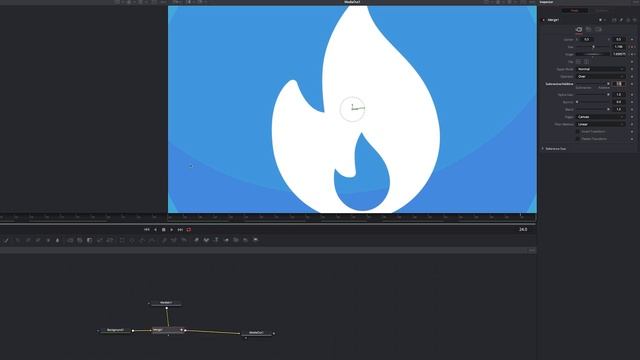Screen dimensions: 640x360
Task: Add a Merge 3D node from the toolbar
Action: tap(227, 240)
